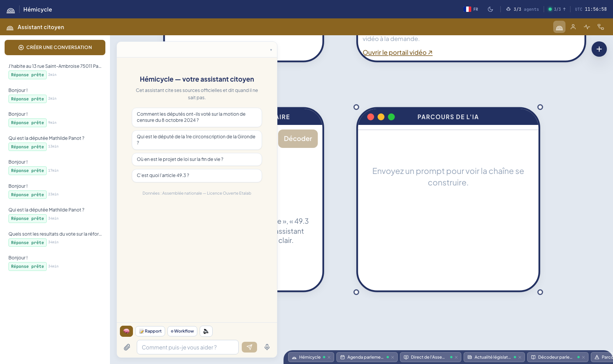
Task: Open the 3/3 agents status indicator
Action: [x=522, y=9]
